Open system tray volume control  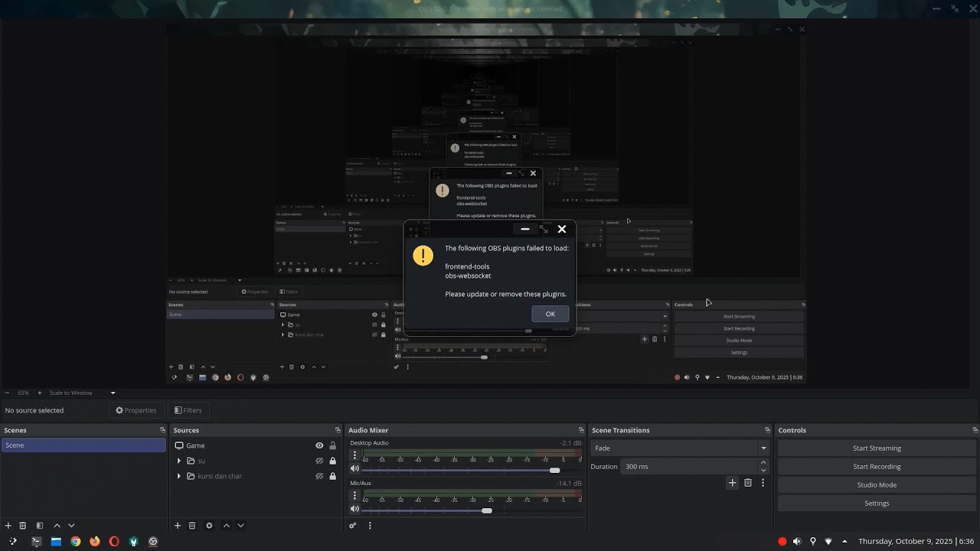797,541
